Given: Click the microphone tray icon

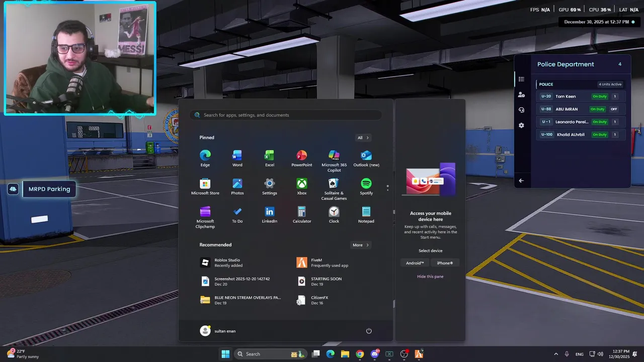Looking at the screenshot, I should pos(567,354).
